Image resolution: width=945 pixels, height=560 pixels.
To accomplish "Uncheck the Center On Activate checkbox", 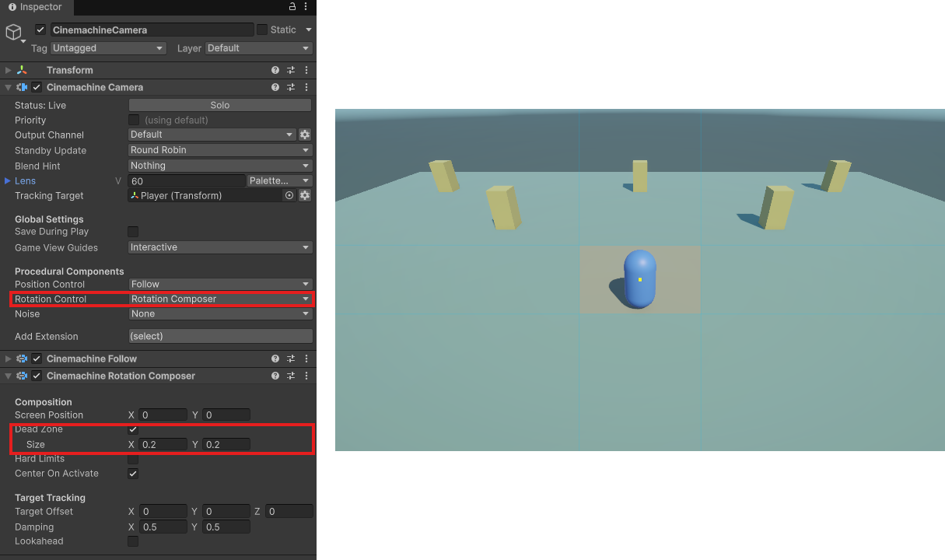I will click(x=133, y=474).
